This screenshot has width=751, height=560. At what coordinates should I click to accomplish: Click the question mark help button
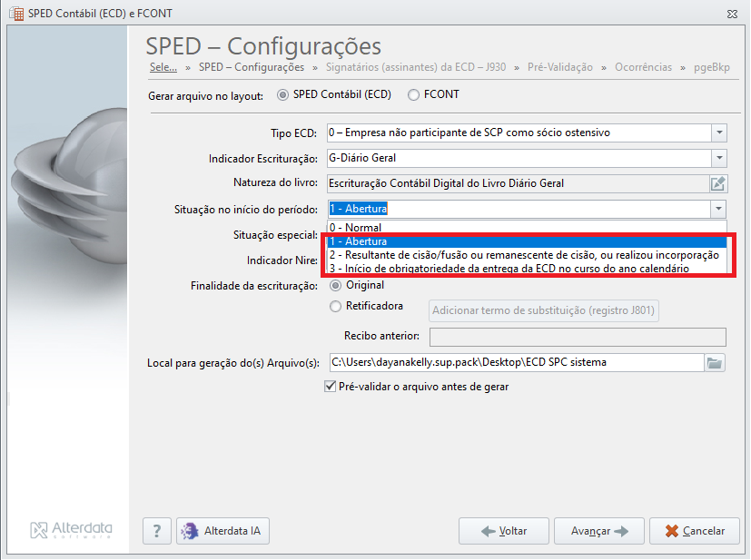click(156, 531)
